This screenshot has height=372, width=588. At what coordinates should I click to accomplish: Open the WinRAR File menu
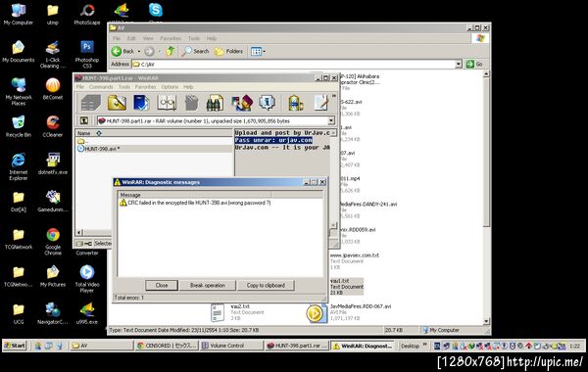click(80, 87)
